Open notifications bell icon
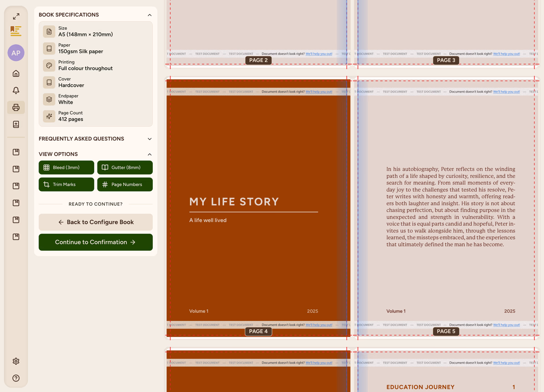The height and width of the screenshot is (392, 544). point(16,91)
